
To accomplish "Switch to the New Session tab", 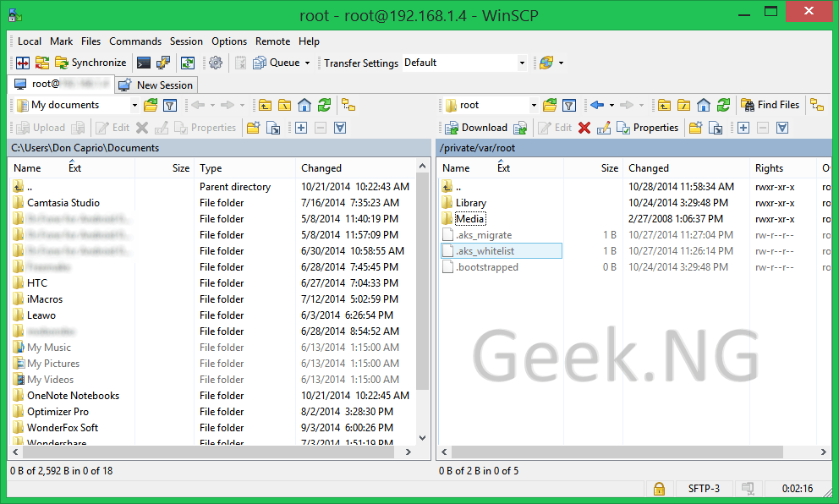I will (156, 85).
